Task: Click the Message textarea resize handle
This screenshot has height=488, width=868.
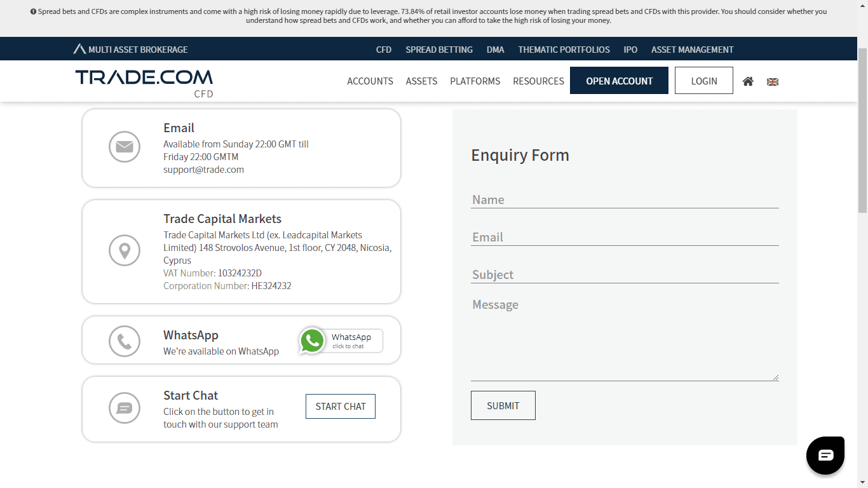Action: pyautogui.click(x=776, y=377)
